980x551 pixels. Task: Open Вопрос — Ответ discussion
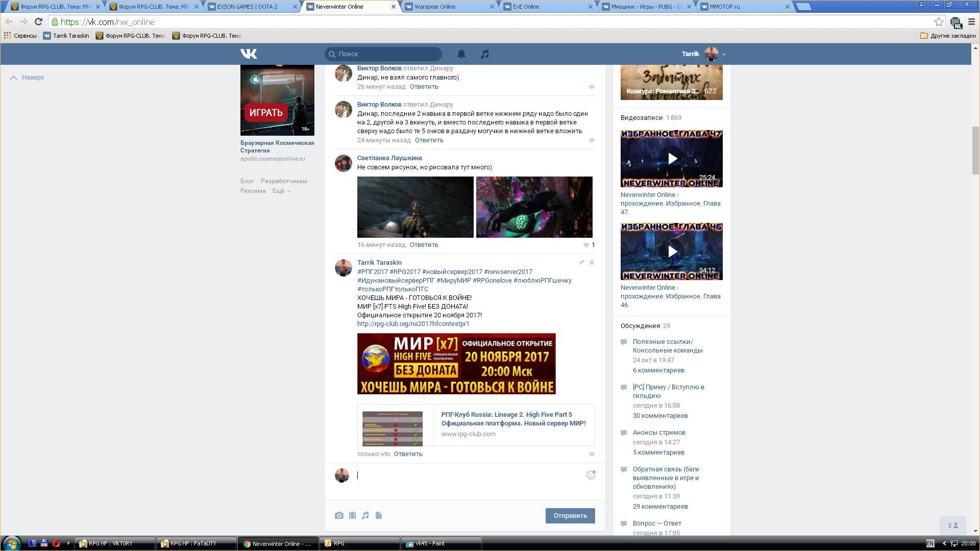click(657, 523)
